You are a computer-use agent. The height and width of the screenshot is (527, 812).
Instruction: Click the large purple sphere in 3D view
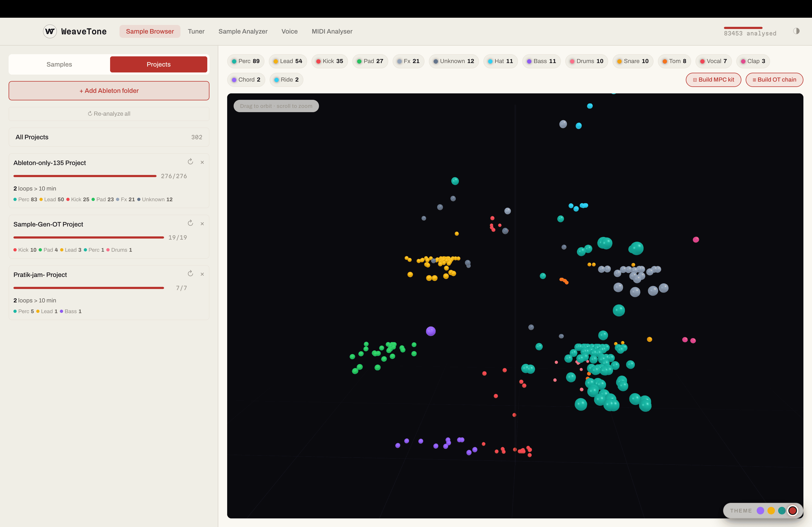[430, 331]
